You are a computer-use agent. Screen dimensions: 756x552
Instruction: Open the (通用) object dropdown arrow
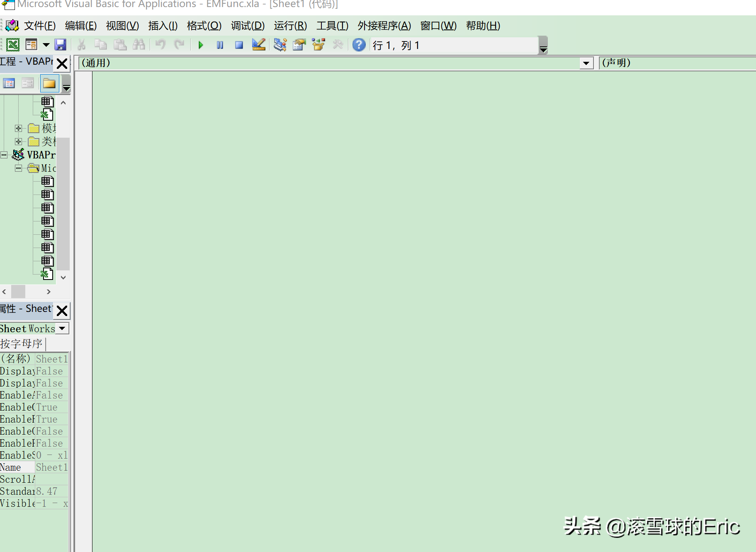click(x=586, y=63)
